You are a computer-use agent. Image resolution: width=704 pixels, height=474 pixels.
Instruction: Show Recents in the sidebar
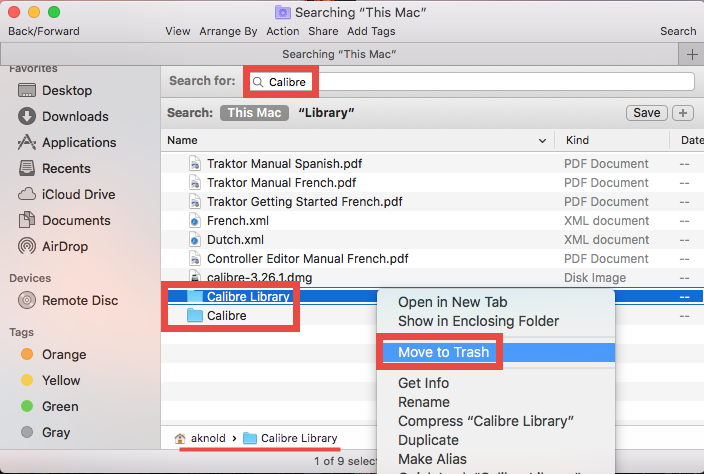[x=54, y=168]
